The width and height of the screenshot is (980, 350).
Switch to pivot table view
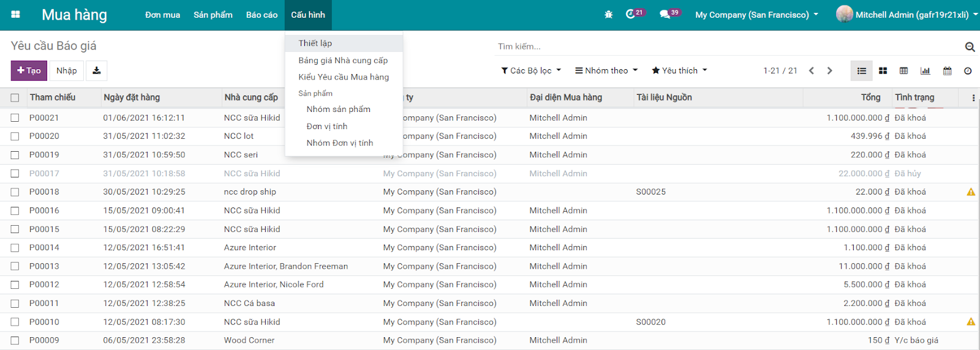click(x=903, y=71)
